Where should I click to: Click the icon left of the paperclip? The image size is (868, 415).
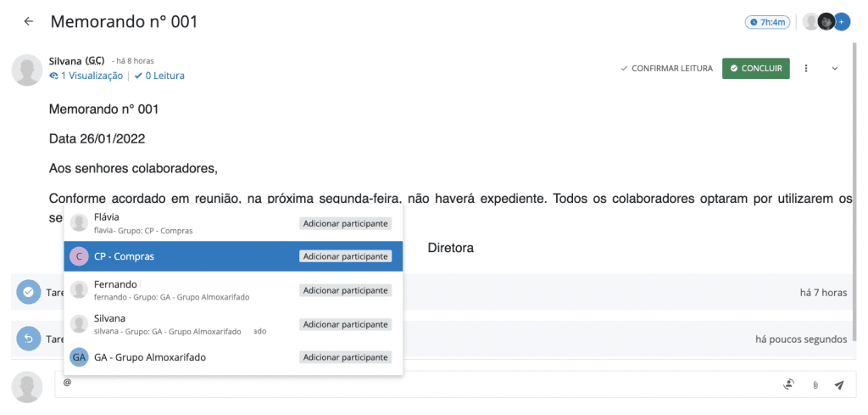pyautogui.click(x=788, y=384)
